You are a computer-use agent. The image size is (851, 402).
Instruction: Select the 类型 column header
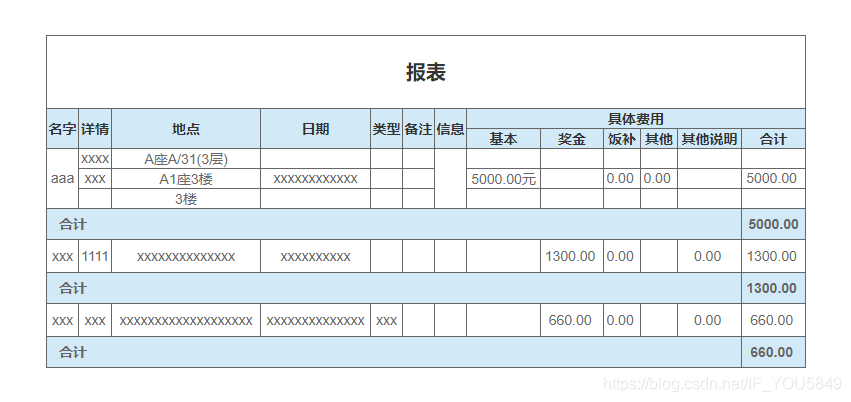(386, 129)
